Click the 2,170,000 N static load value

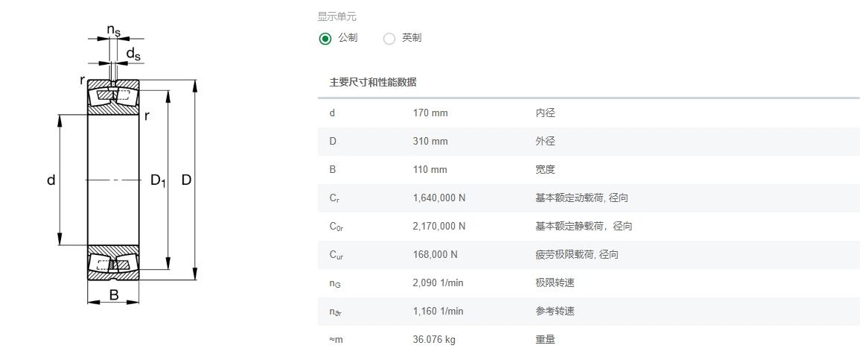coord(439,226)
